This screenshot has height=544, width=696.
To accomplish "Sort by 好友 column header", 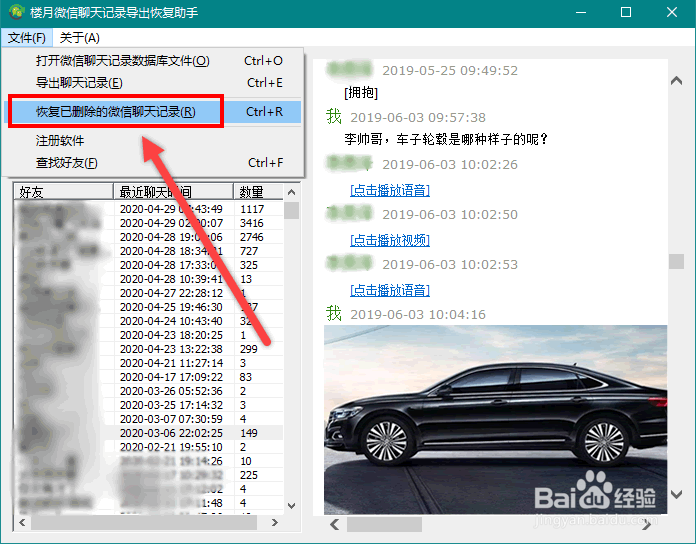I will coord(63,192).
